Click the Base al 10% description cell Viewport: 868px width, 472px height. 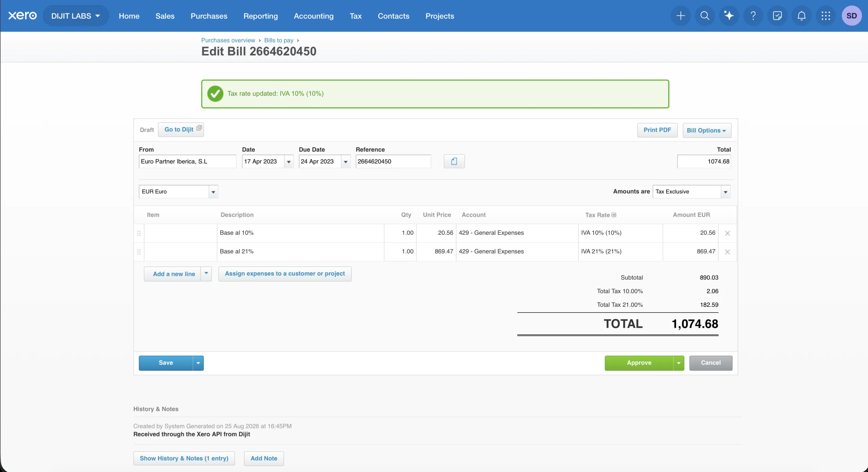point(300,233)
